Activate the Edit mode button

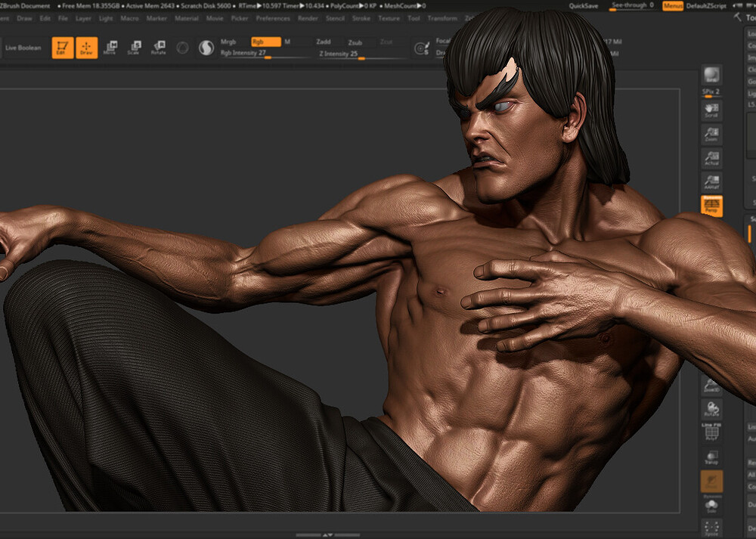(63, 48)
